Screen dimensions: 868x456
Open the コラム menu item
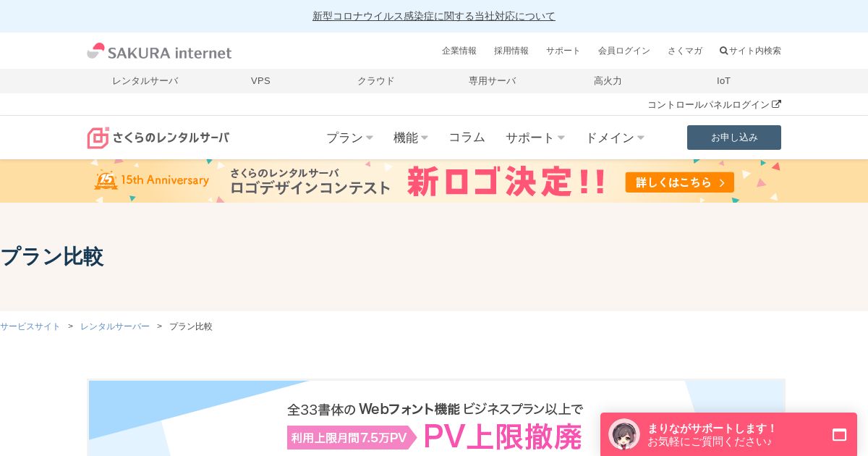tap(467, 138)
